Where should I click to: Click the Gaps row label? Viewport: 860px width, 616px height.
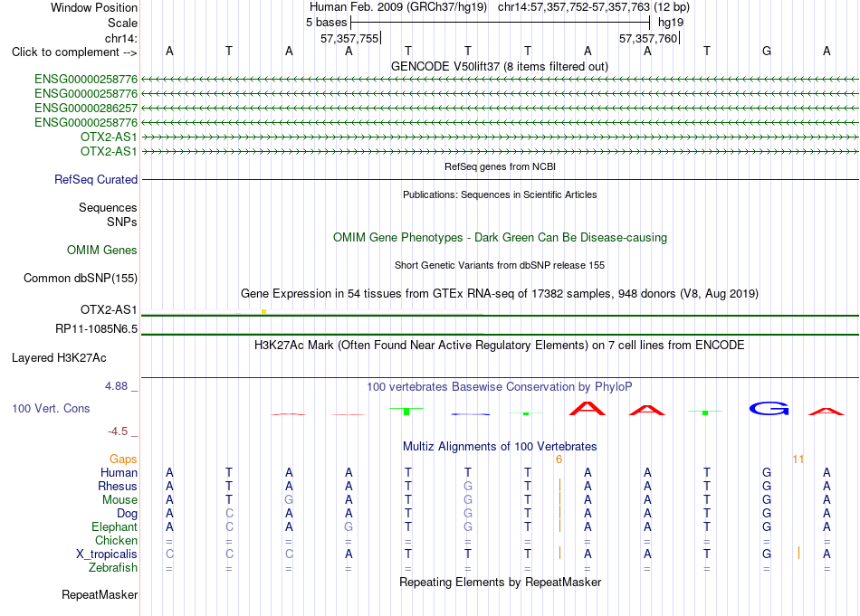[x=123, y=460]
